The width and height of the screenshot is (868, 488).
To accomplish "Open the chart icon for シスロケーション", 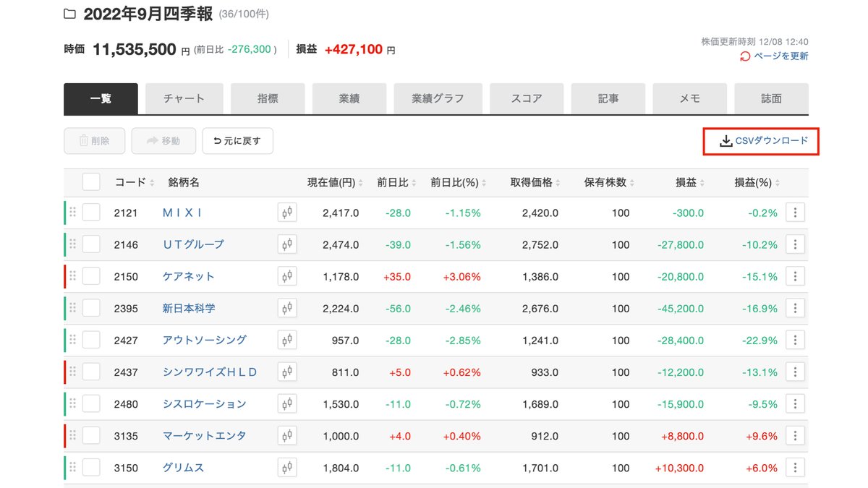I will click(x=287, y=403).
